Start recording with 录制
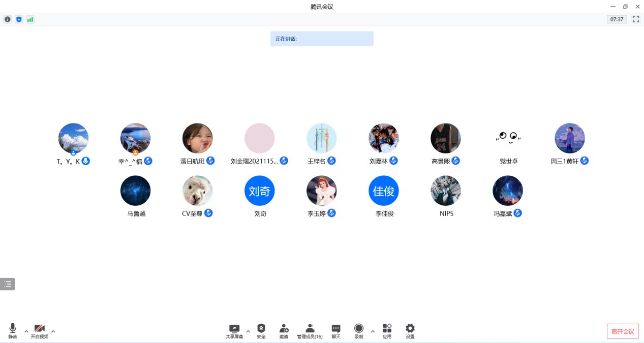644x343 pixels. click(359, 331)
